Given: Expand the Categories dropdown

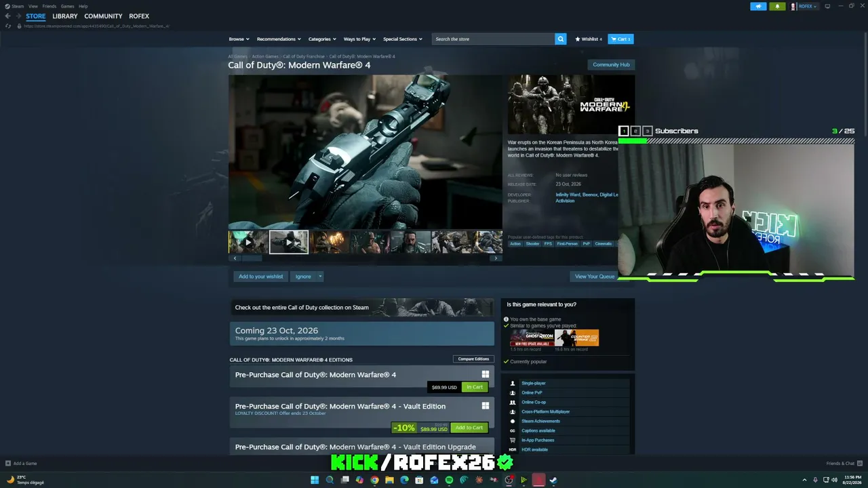Looking at the screenshot, I should pos(322,39).
